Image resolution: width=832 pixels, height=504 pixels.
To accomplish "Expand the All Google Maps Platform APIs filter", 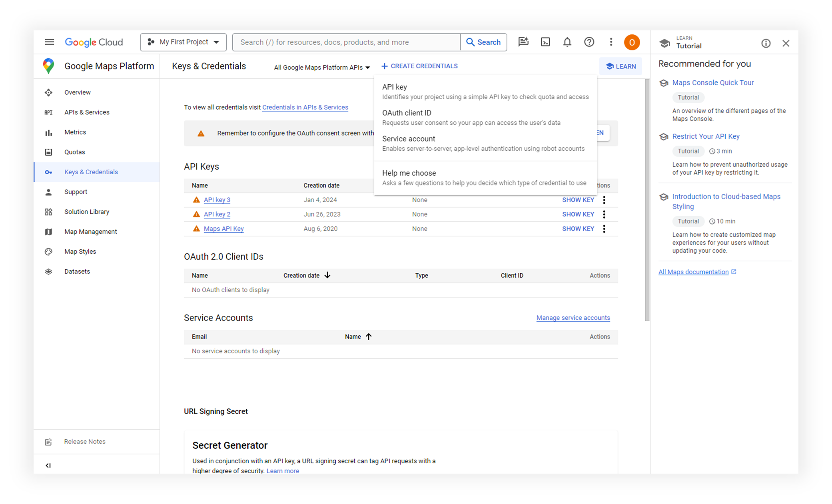I will pos(322,67).
